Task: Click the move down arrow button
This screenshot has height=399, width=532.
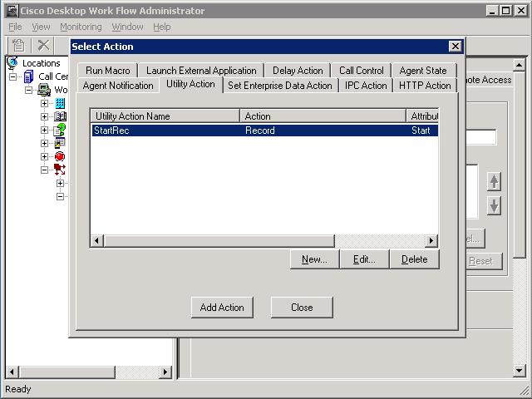Action: [494, 205]
